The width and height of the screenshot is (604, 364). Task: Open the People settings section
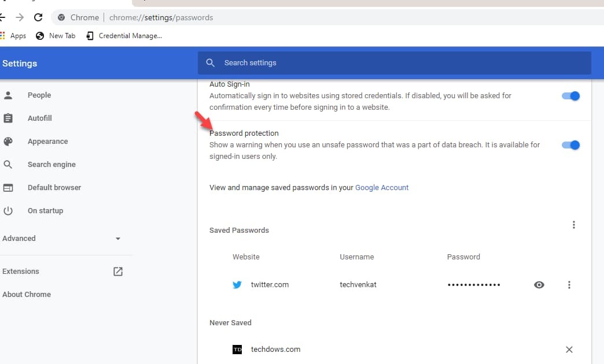[39, 95]
